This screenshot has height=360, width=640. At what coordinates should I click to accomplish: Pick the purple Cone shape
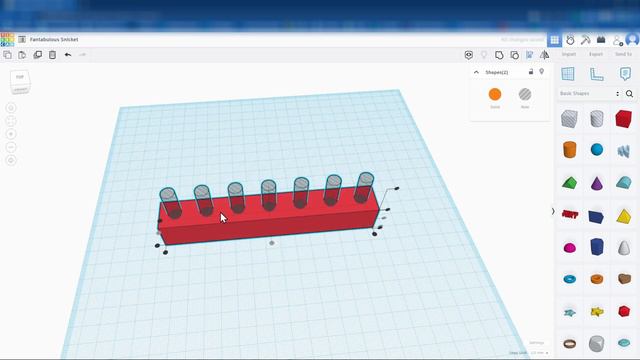tap(597, 182)
